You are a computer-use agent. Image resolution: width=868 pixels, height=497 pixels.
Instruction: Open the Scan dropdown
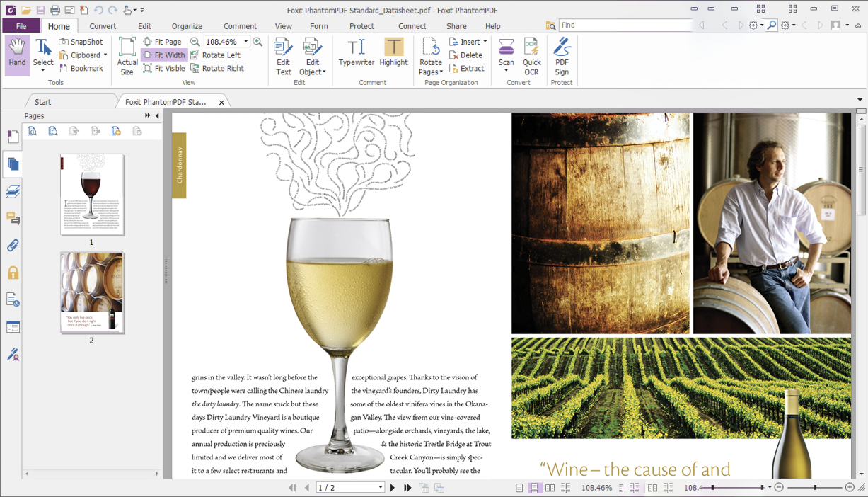point(506,71)
